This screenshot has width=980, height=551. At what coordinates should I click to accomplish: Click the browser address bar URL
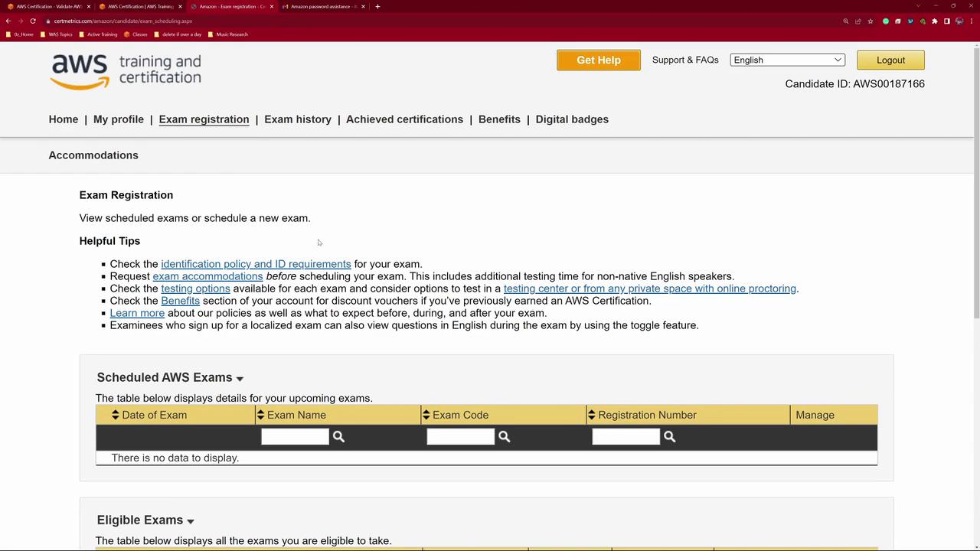pyautogui.click(x=123, y=21)
